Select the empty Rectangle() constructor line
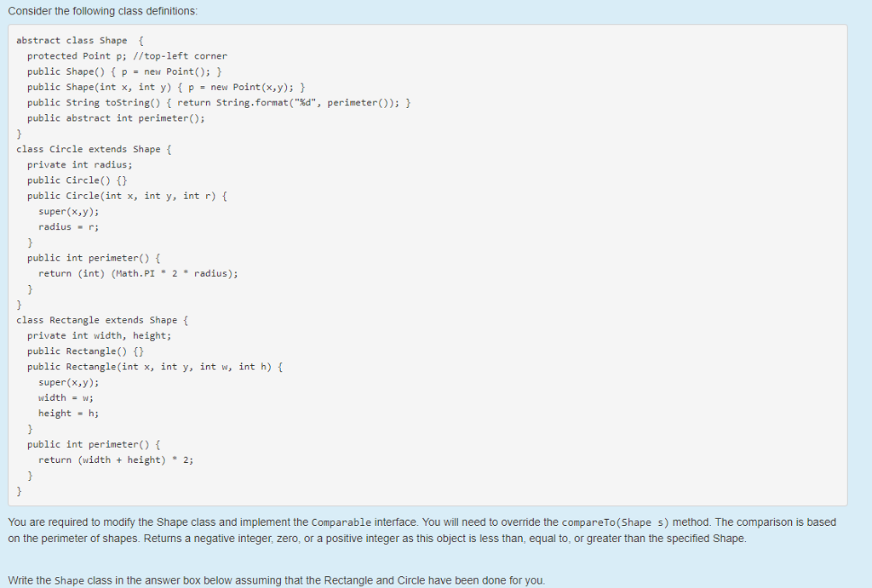 (x=94, y=351)
